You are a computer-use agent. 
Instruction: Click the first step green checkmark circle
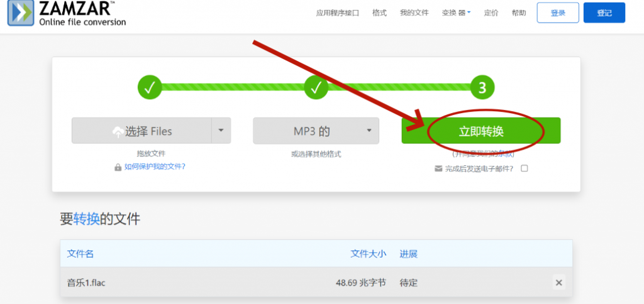point(150,88)
